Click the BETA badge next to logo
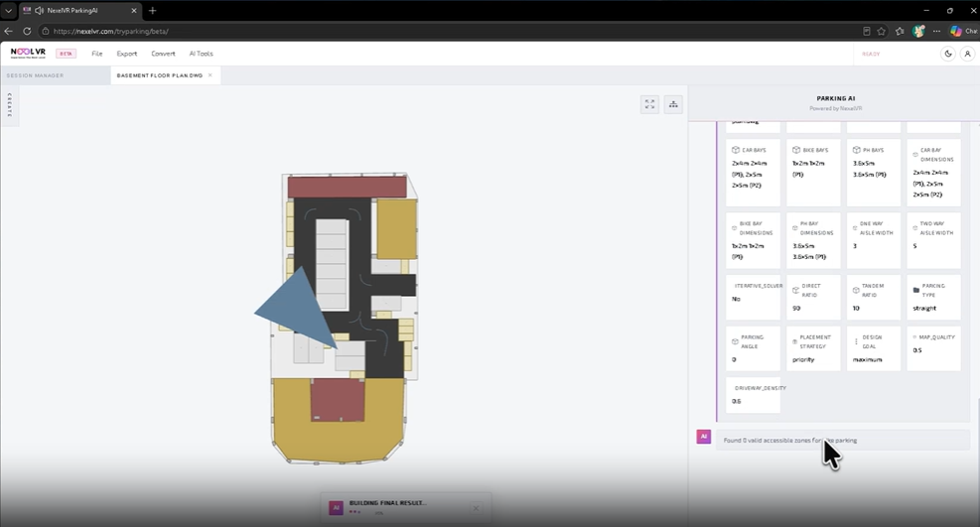The image size is (980, 527). tap(66, 54)
